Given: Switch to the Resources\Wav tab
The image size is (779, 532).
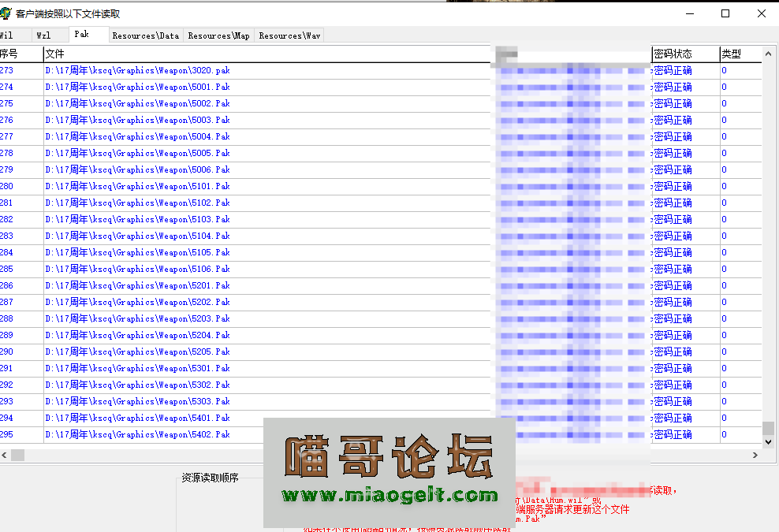Looking at the screenshot, I should [289, 35].
